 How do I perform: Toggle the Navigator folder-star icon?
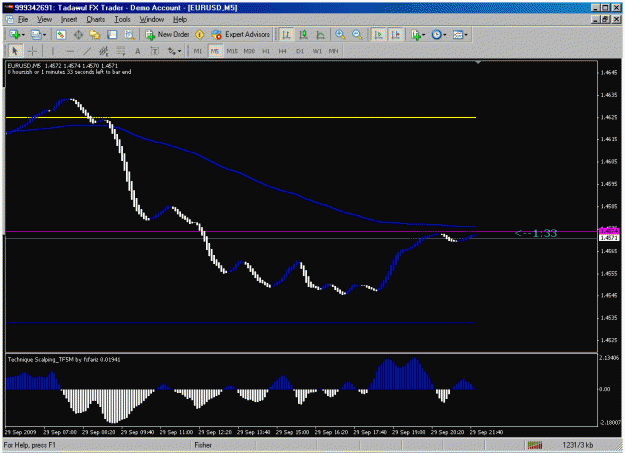pyautogui.click(x=95, y=35)
